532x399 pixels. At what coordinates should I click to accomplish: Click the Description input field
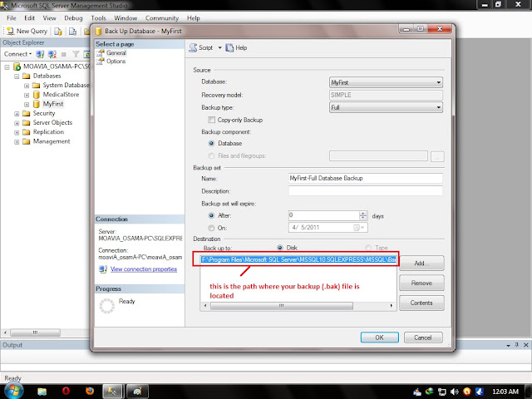click(366, 191)
